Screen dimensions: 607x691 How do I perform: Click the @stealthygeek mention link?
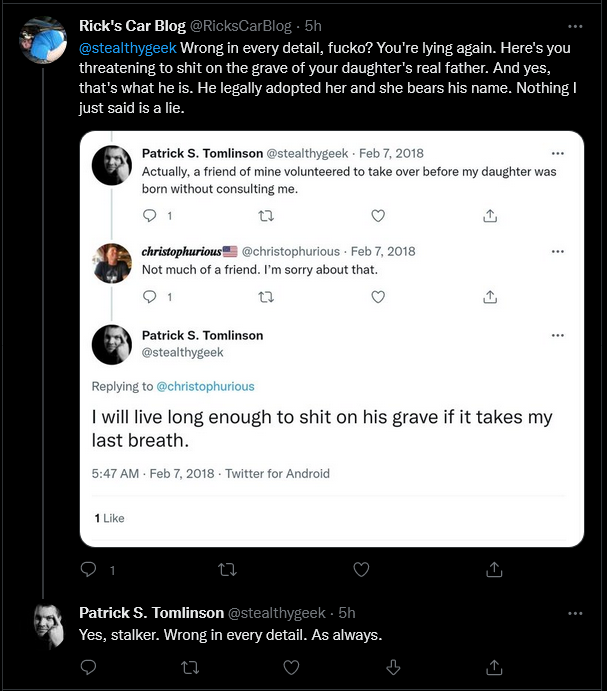128,48
